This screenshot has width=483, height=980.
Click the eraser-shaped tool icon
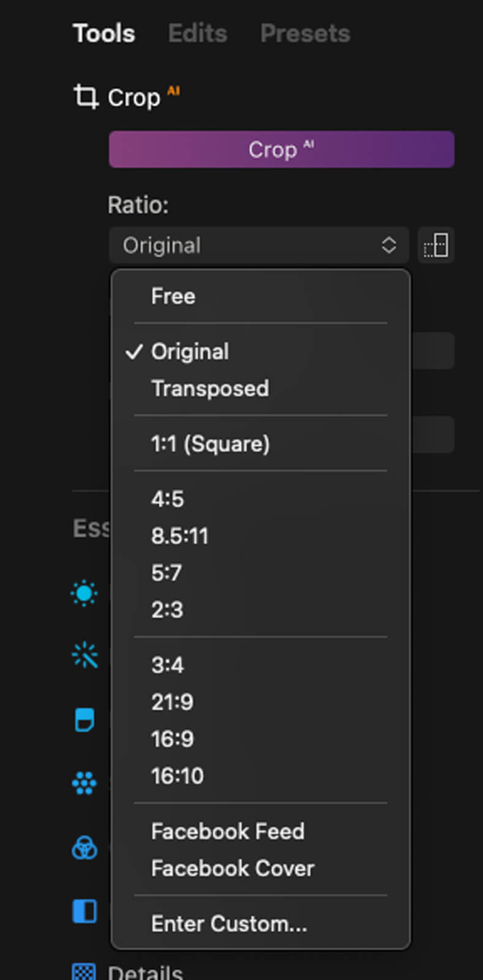(x=84, y=720)
